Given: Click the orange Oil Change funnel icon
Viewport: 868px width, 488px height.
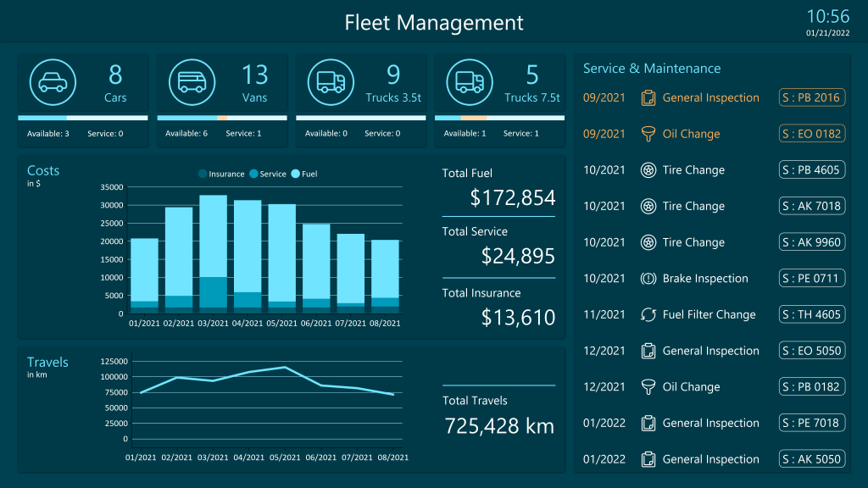Looking at the screenshot, I should (648, 134).
